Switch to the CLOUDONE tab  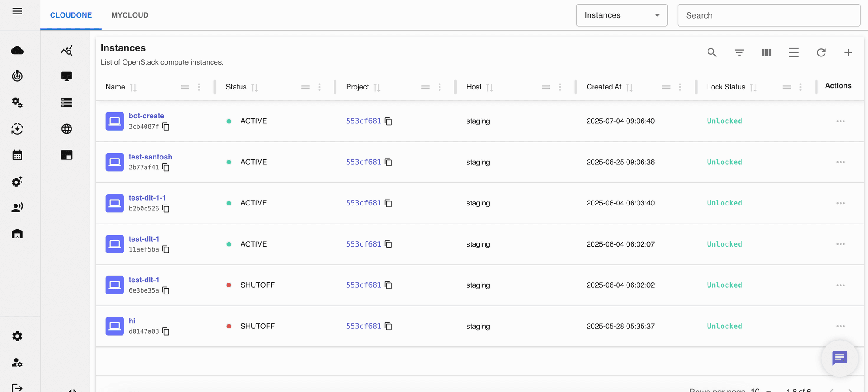tap(71, 15)
